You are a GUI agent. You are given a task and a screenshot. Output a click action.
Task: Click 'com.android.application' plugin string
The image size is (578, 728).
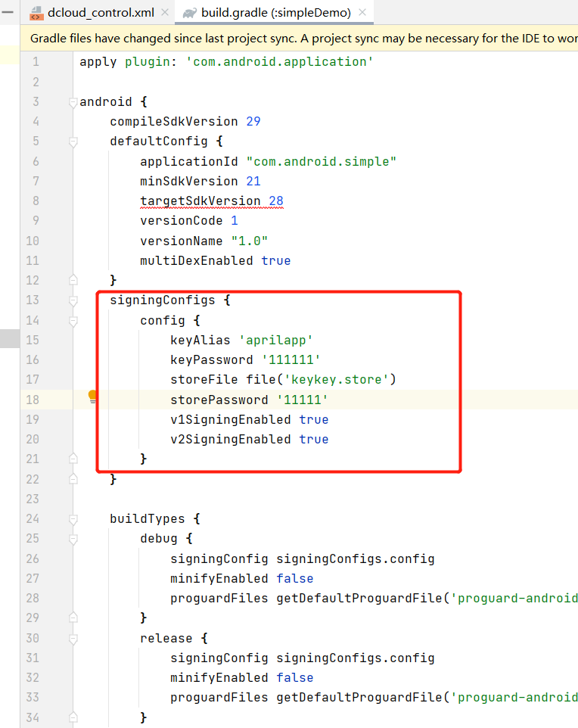click(280, 62)
